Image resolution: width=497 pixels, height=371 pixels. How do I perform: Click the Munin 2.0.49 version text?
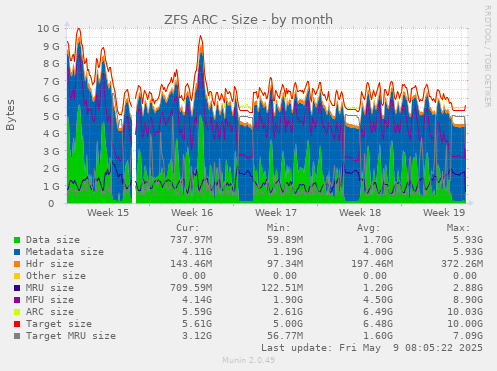pos(249,360)
